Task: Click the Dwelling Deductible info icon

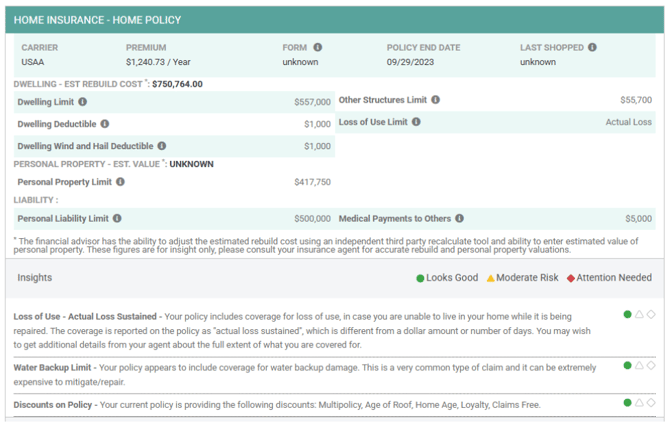Action: (x=105, y=124)
